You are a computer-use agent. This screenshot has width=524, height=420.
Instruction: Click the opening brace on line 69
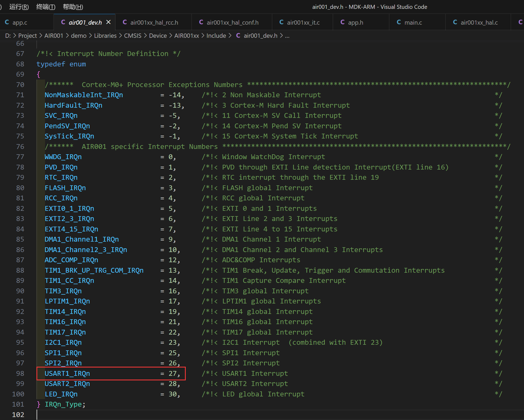(38, 74)
